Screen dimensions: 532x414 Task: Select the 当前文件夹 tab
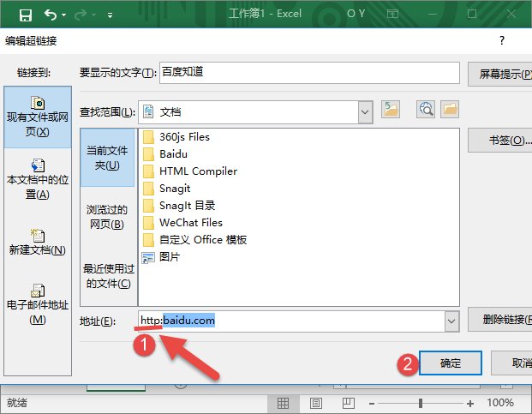click(x=107, y=158)
